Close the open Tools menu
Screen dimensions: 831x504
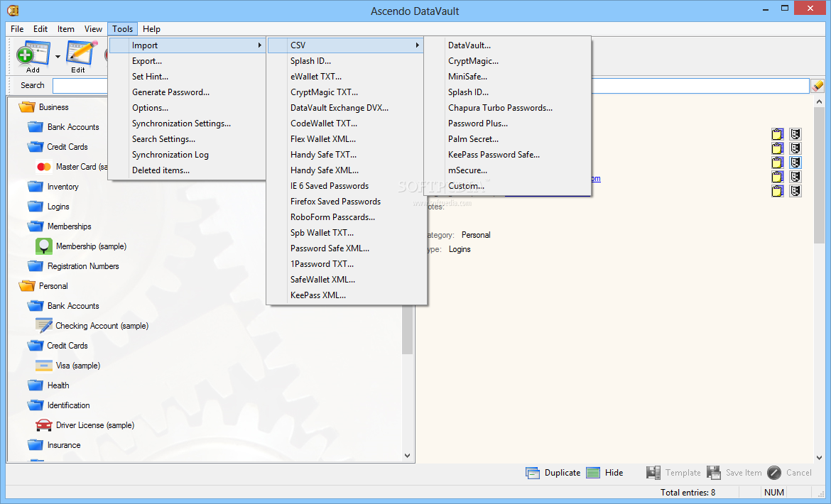[x=122, y=29]
